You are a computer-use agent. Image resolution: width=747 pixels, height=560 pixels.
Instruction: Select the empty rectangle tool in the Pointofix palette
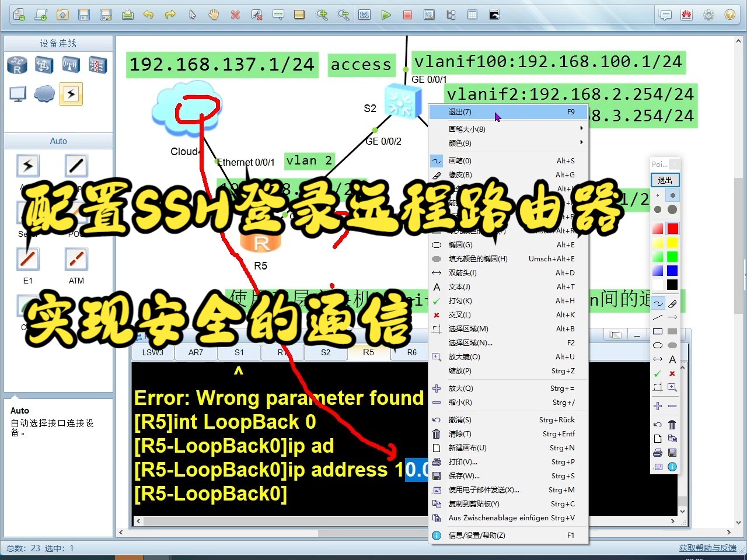click(658, 331)
